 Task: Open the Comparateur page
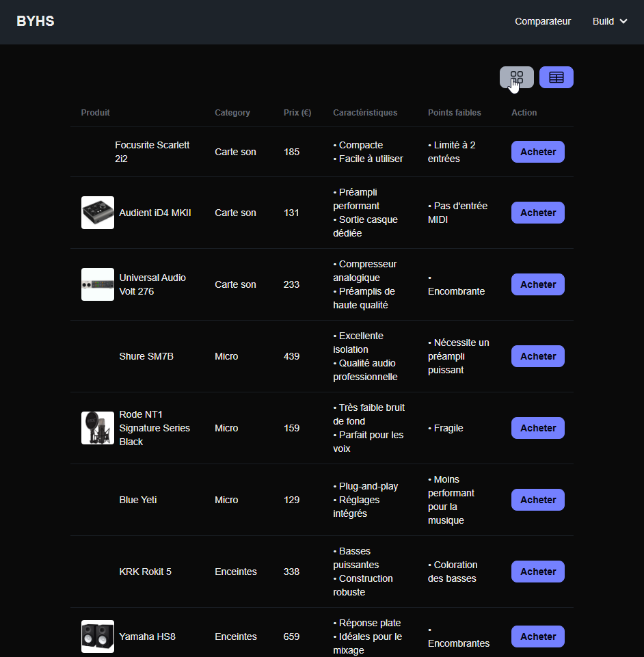(543, 21)
